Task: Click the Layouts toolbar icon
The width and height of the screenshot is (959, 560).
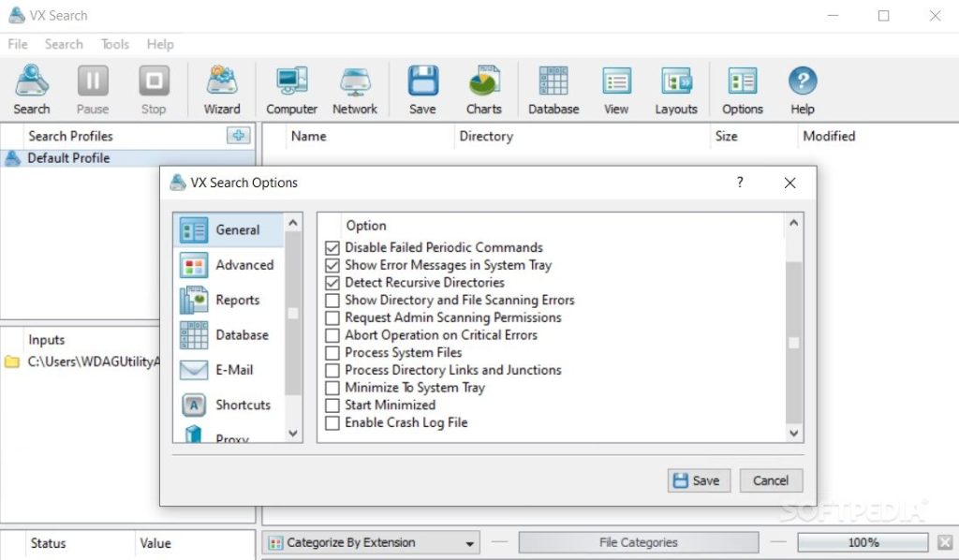Action: [x=676, y=87]
